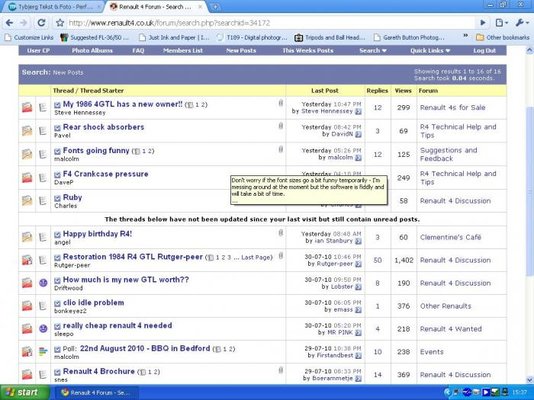534x400 pixels.
Task: Click go-to-last-post arrow next to MR PINK
Action: [x=358, y=333]
